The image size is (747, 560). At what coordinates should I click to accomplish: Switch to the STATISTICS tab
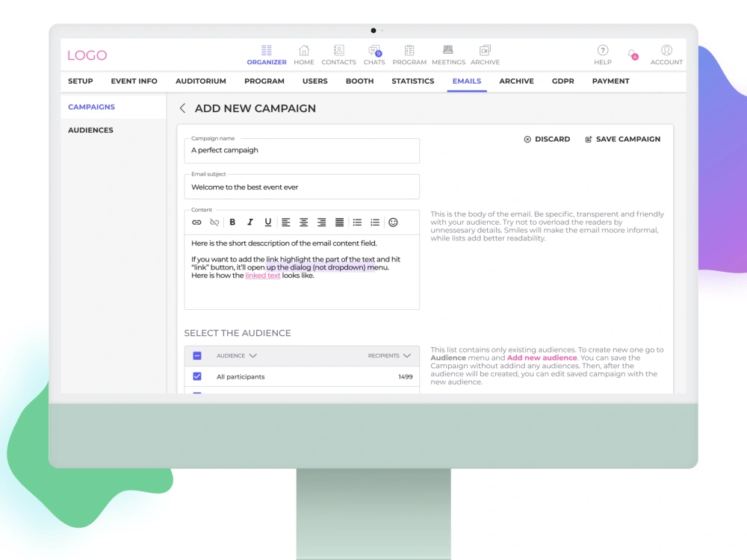point(413,81)
